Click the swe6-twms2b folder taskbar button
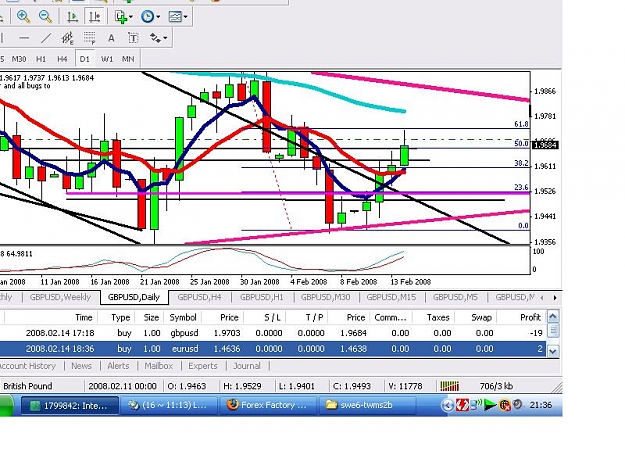Viewport: 625px width, 469px height. [x=366, y=405]
